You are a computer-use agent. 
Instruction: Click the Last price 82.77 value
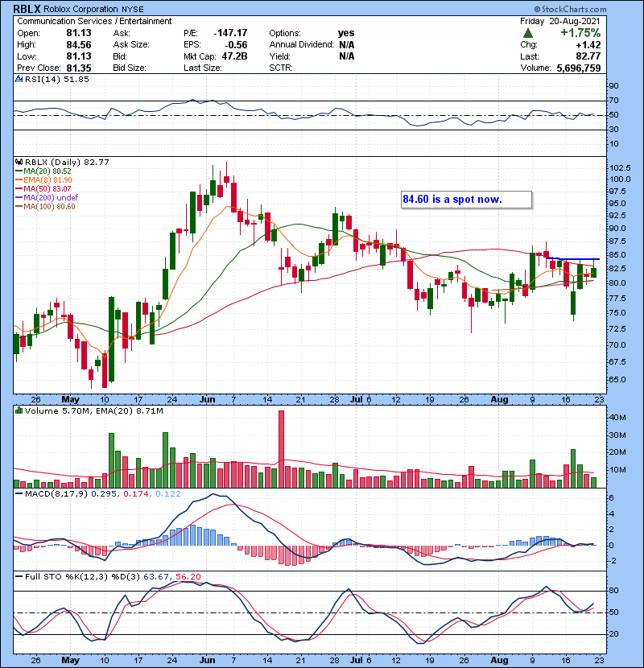coord(588,56)
